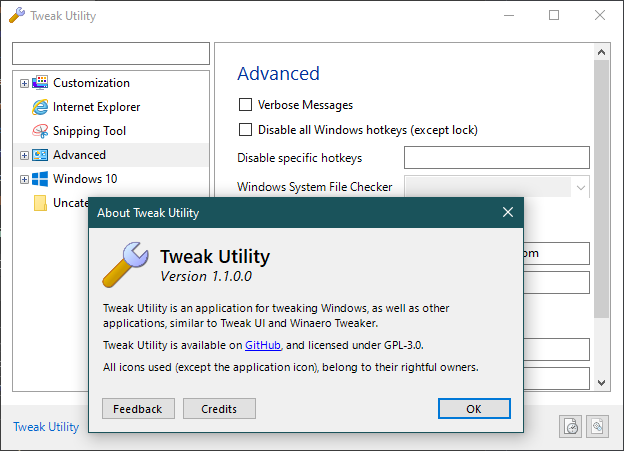The height and width of the screenshot is (451, 624).
Task: Select the Advanced tree item
Action: (x=79, y=155)
